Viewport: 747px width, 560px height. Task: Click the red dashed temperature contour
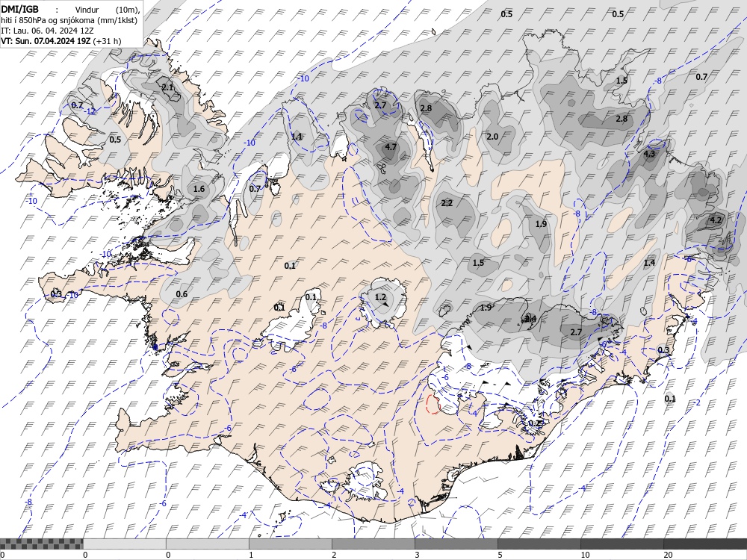click(x=433, y=404)
